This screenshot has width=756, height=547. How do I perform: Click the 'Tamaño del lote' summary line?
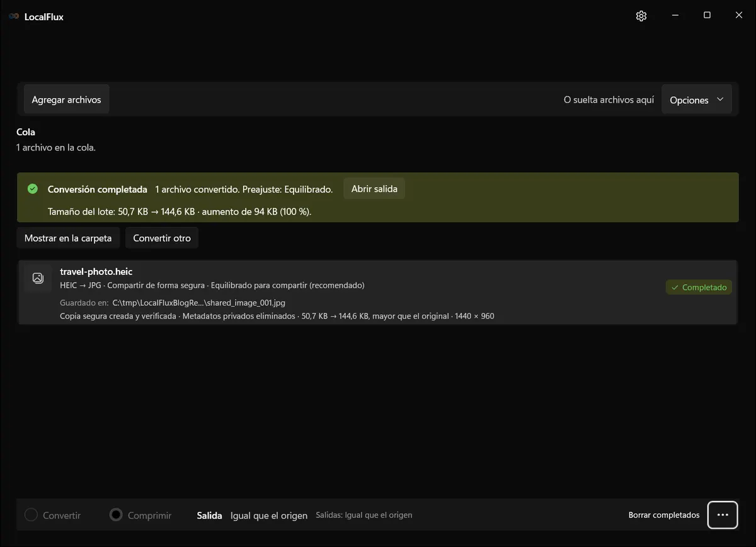180,211
